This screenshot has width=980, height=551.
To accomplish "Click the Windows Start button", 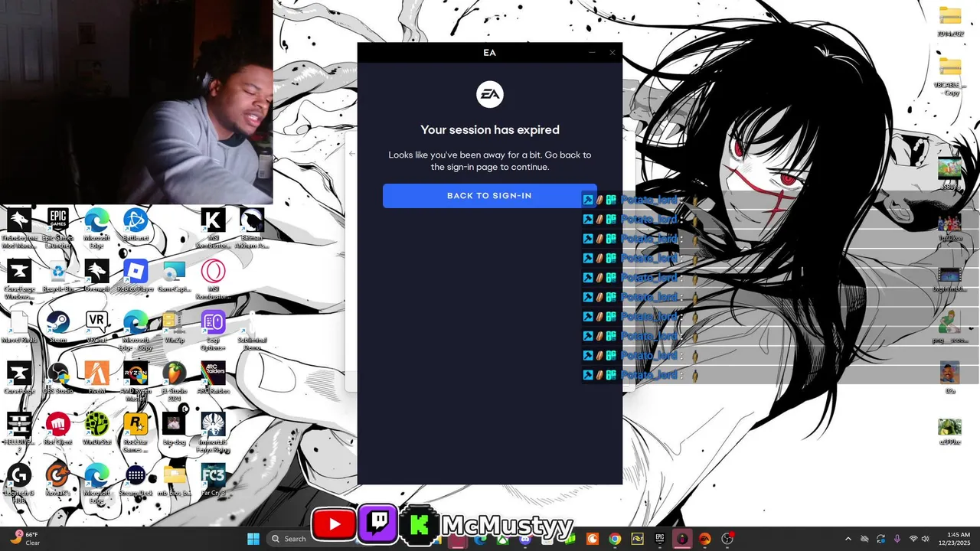I will [x=253, y=539].
